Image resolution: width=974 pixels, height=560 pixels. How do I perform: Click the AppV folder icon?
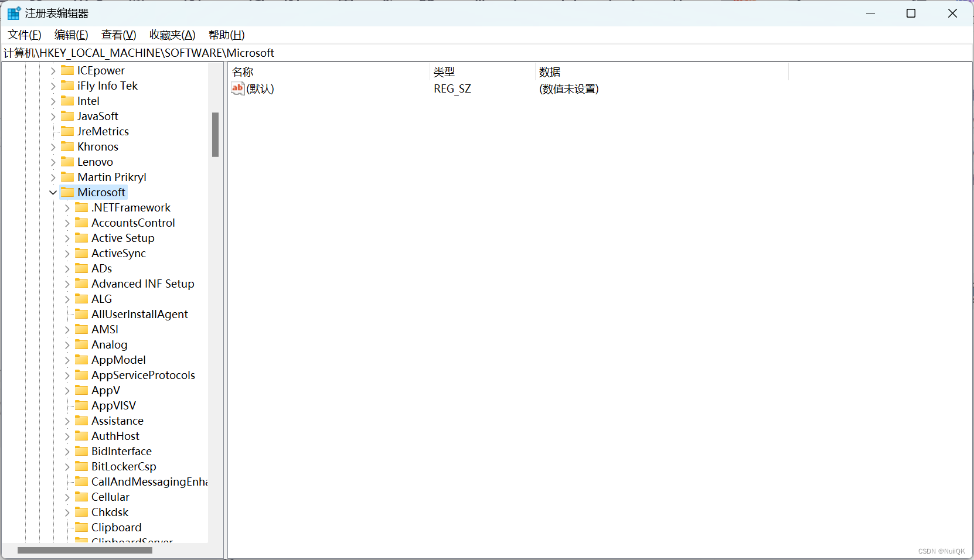(x=81, y=390)
